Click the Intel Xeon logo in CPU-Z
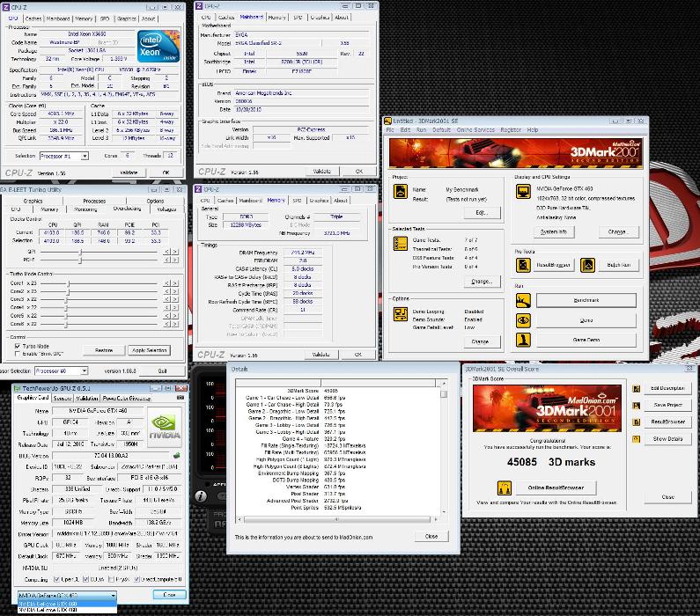Screen dimensions: 700x616 pos(158,47)
